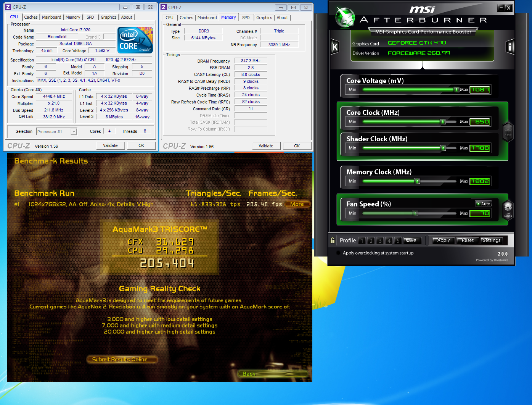Reset Afterburner clocks to default
The image size is (532, 405).
[x=468, y=240]
